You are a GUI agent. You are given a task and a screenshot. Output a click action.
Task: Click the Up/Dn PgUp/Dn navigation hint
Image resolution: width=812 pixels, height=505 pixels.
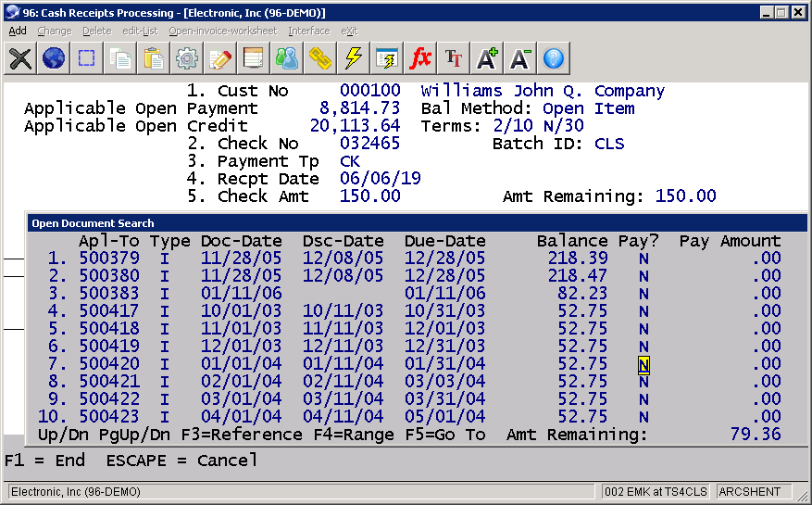[x=104, y=435]
